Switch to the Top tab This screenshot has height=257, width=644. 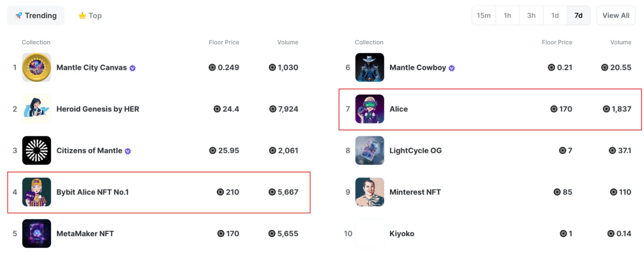coord(90,16)
